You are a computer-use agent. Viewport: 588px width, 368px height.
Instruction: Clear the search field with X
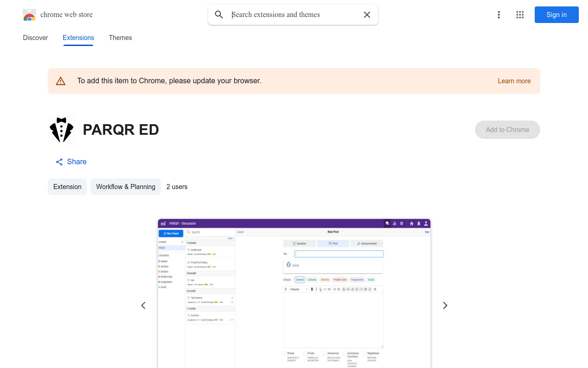[367, 15]
